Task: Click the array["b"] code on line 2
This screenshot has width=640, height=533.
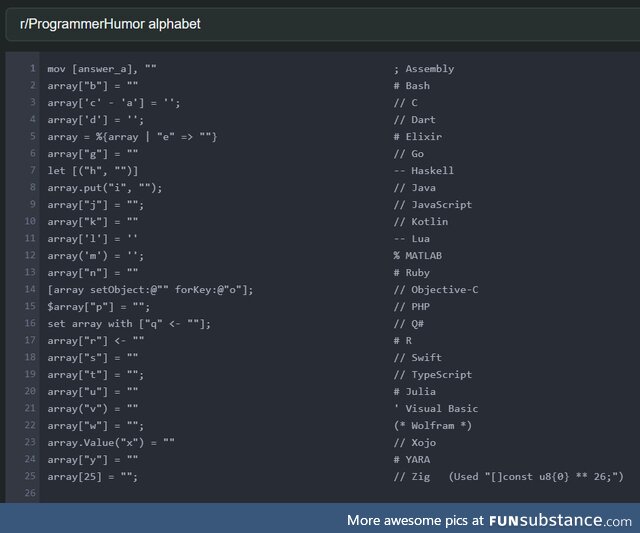Action: point(93,86)
